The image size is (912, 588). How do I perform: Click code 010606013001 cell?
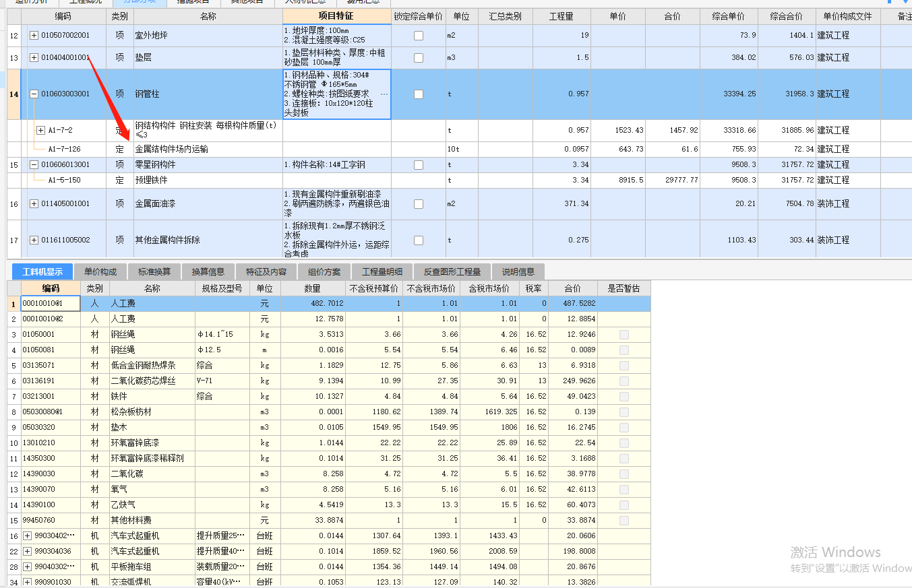click(65, 164)
